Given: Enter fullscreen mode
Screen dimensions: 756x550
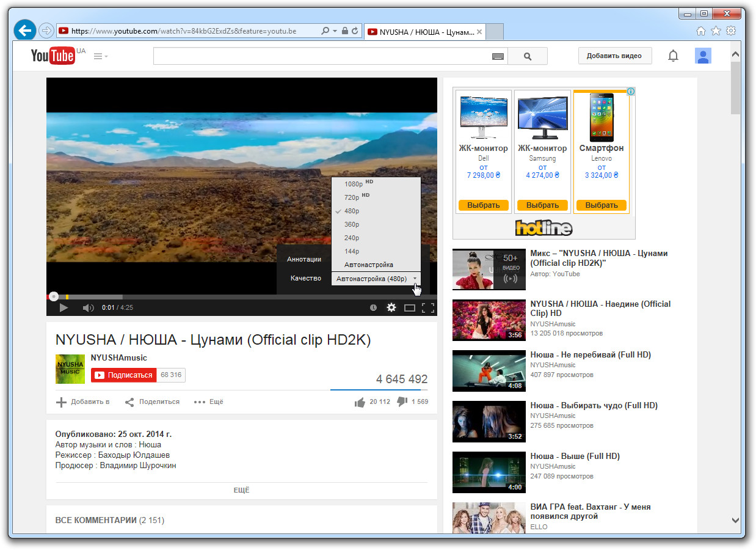Looking at the screenshot, I should [x=427, y=307].
